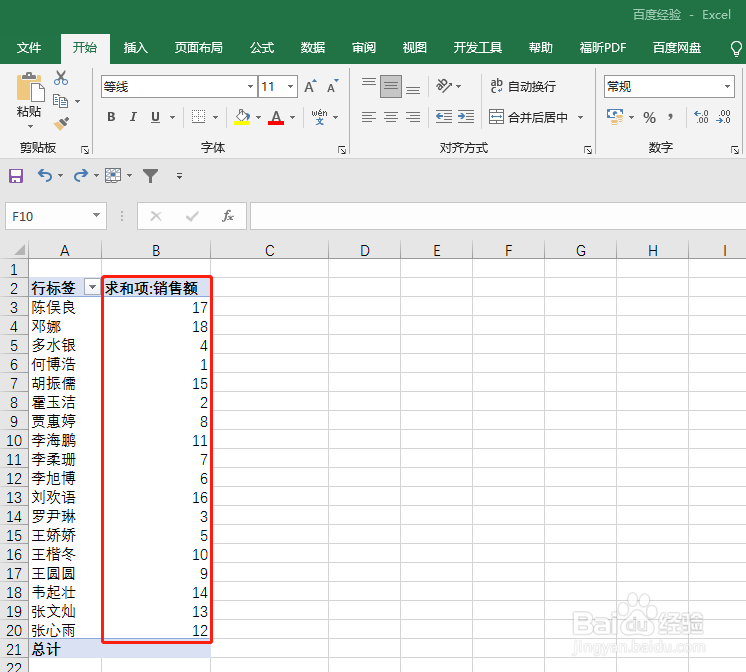
Task: Align text left
Action: point(369,117)
